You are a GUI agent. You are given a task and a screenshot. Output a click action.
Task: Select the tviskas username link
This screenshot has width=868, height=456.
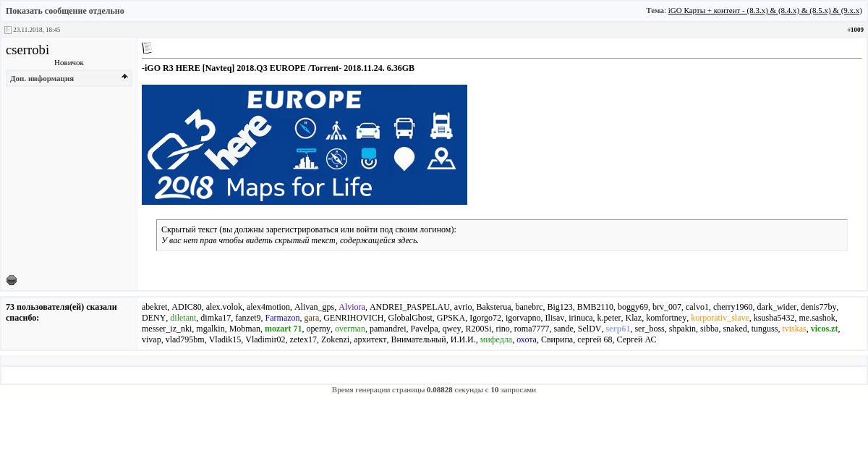(793, 329)
